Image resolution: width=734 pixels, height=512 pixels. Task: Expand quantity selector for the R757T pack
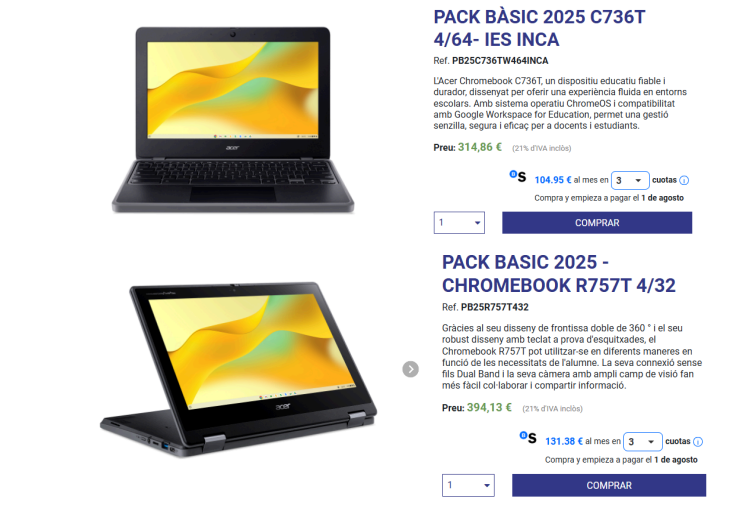(x=468, y=485)
